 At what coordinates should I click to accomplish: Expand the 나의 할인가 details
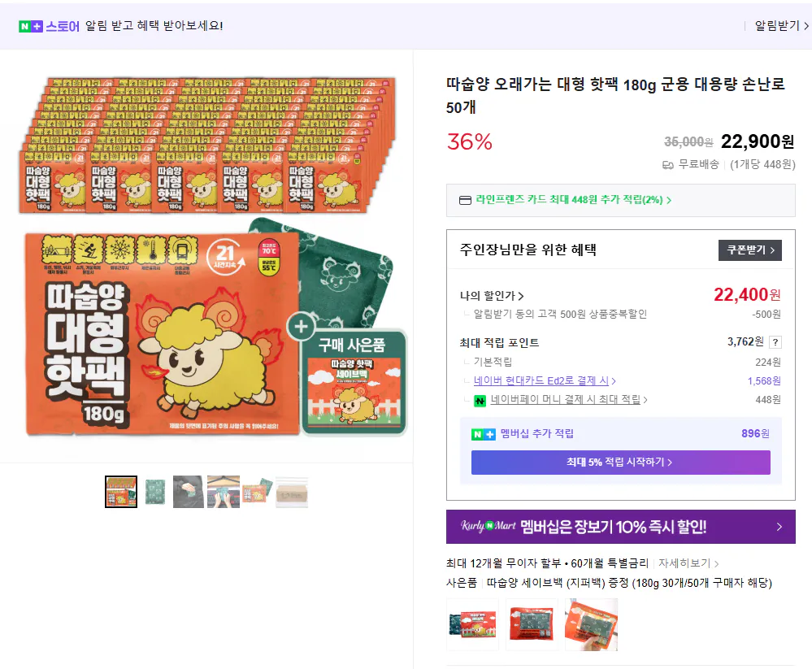[x=485, y=295]
